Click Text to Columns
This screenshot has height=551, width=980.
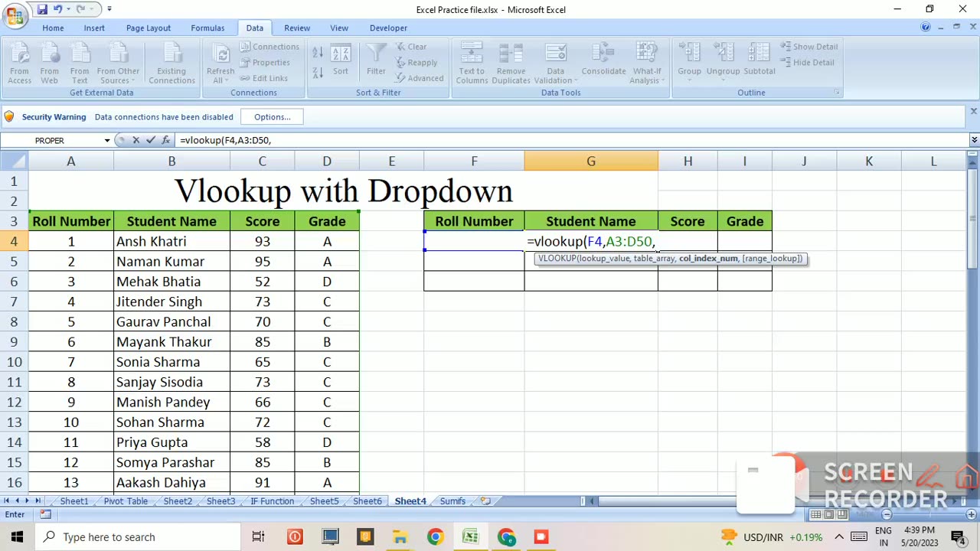tap(472, 63)
